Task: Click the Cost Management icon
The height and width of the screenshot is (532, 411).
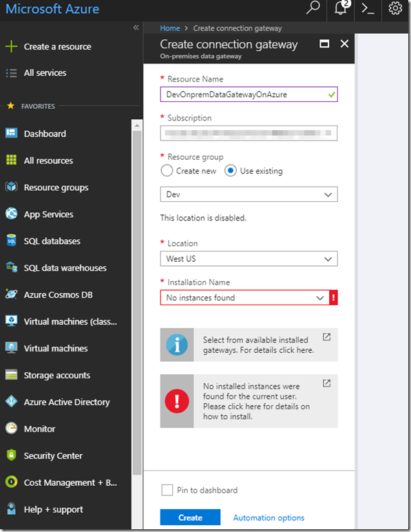Action: (11, 482)
